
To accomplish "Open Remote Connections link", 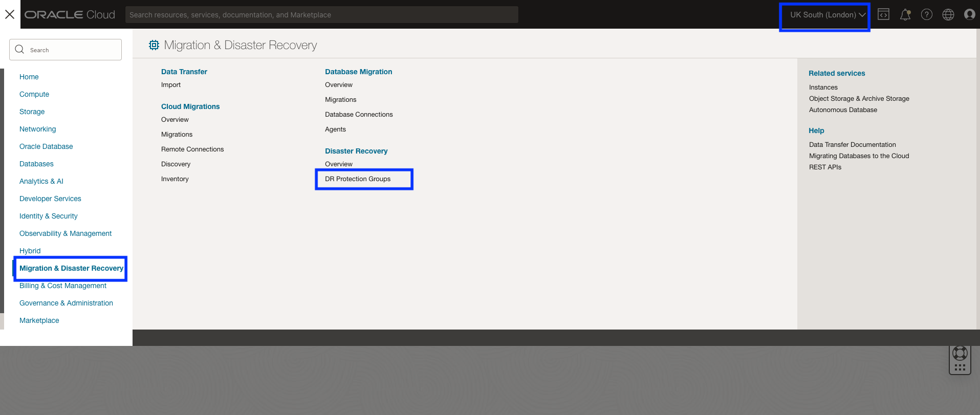I will click(192, 149).
